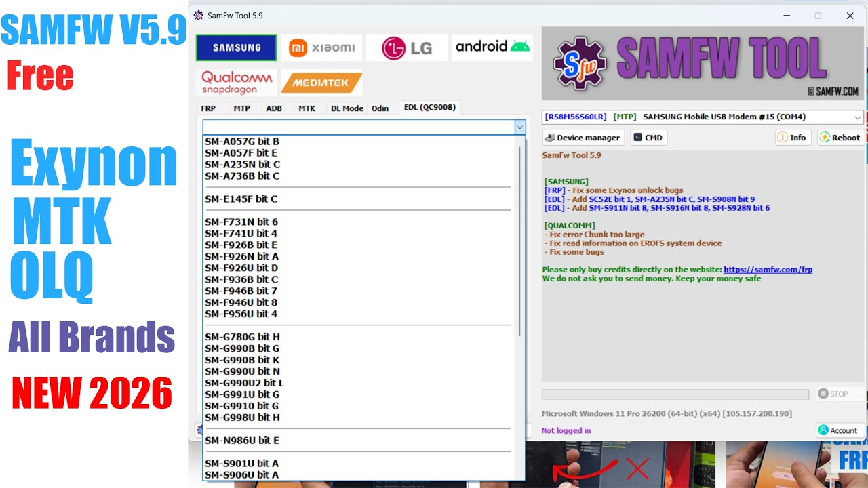This screenshot has width=868, height=488.
Task: Choose SM-G998U bit H
Action: (242, 418)
